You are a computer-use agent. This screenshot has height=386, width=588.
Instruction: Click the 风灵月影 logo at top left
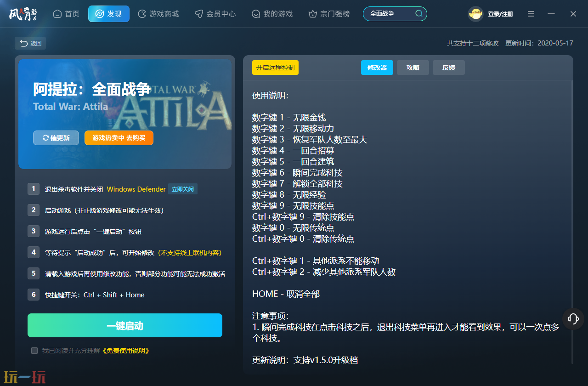pos(23,14)
